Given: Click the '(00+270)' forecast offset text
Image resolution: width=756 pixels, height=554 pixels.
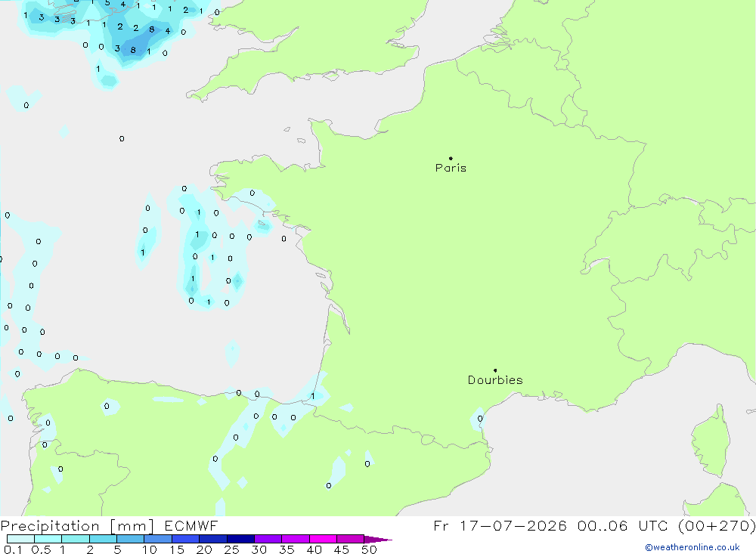Looking at the screenshot, I should [717, 526].
